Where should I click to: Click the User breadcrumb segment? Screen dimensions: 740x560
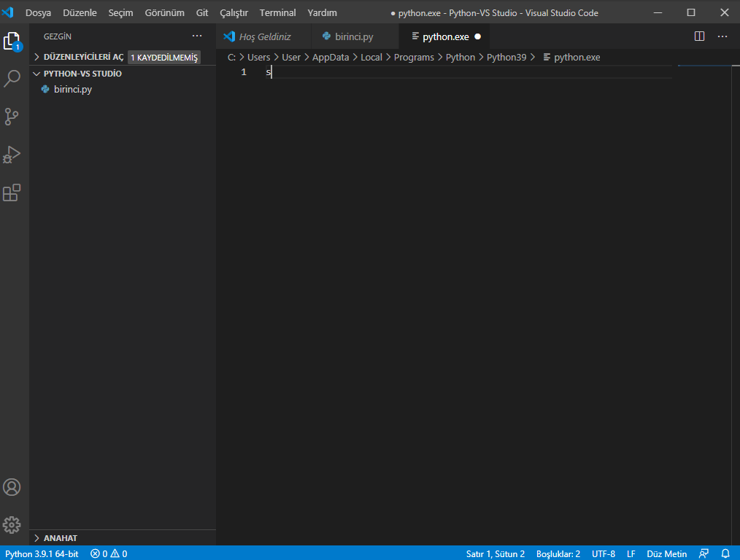point(291,57)
